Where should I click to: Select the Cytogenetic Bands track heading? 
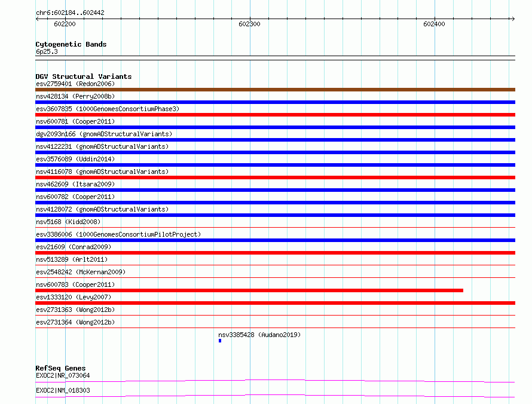coord(71,44)
